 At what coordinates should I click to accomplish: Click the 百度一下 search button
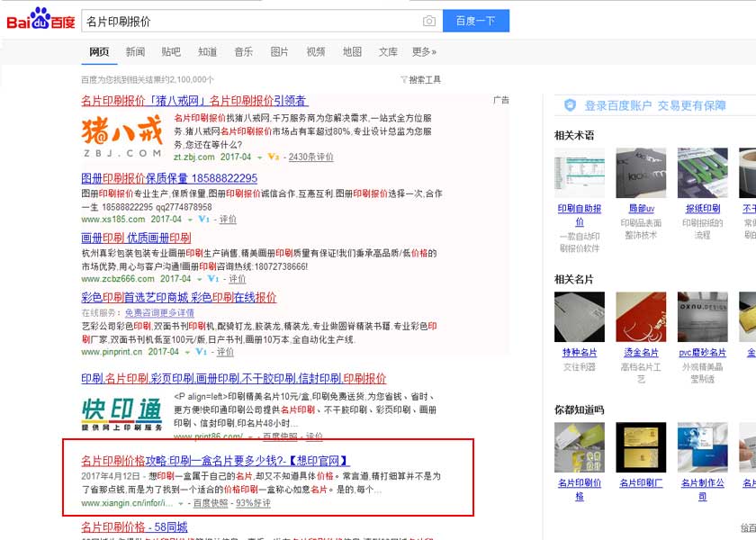(476, 21)
